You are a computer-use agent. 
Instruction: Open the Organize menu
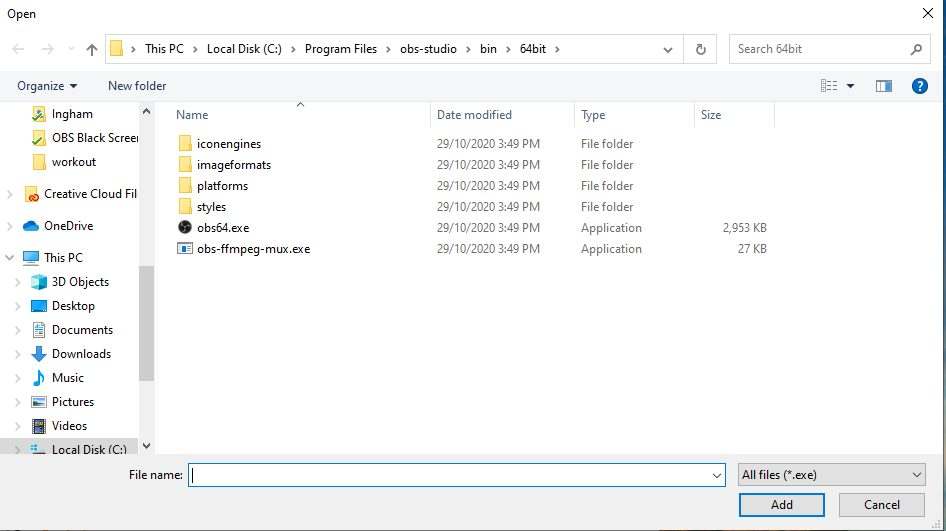coord(47,86)
